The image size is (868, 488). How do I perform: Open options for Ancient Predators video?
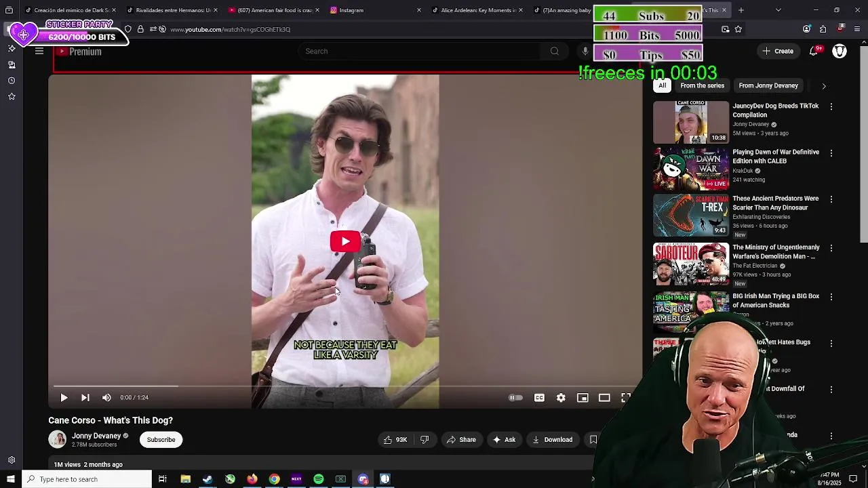pos(831,200)
